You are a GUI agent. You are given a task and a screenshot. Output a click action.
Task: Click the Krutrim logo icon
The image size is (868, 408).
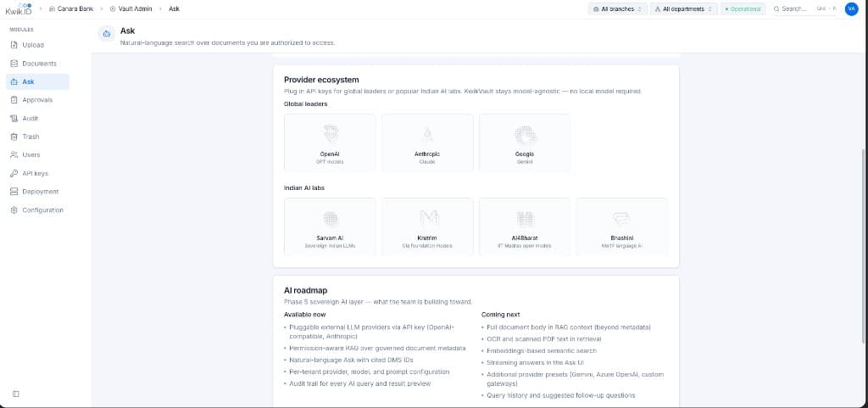(x=428, y=219)
